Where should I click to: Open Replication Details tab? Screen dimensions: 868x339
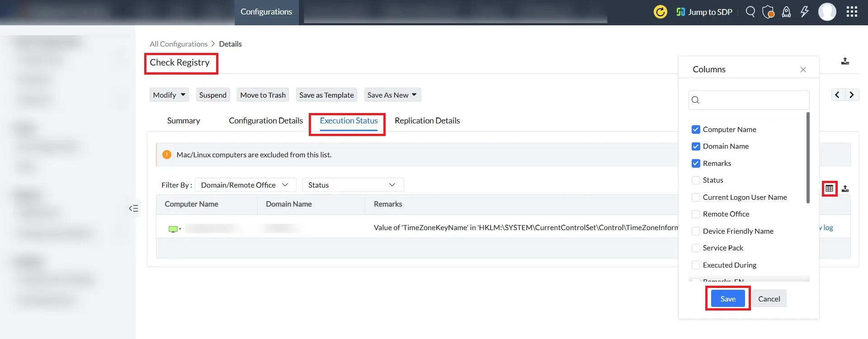pyautogui.click(x=427, y=121)
